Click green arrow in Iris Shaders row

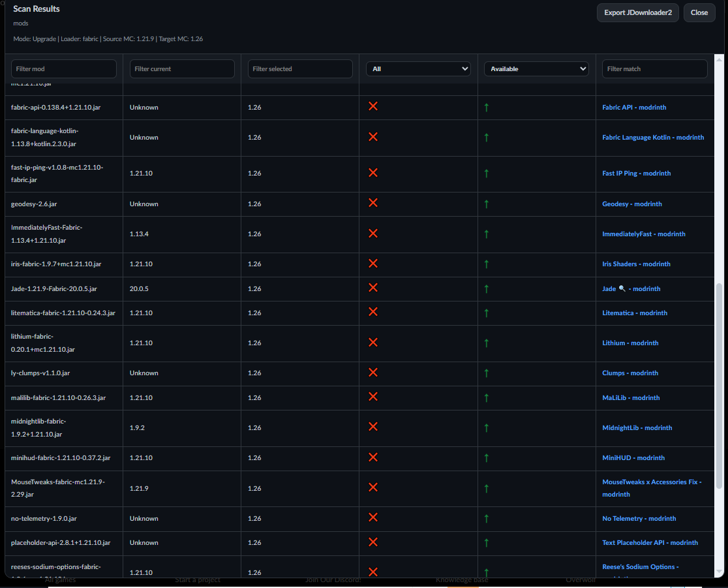[486, 264]
